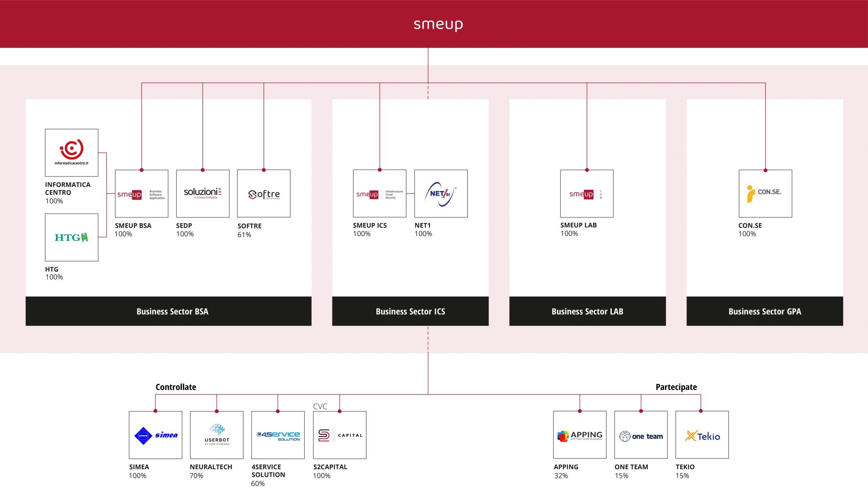
Task: Open the smeup Infrastructure Cloud Security logo
Action: click(380, 194)
